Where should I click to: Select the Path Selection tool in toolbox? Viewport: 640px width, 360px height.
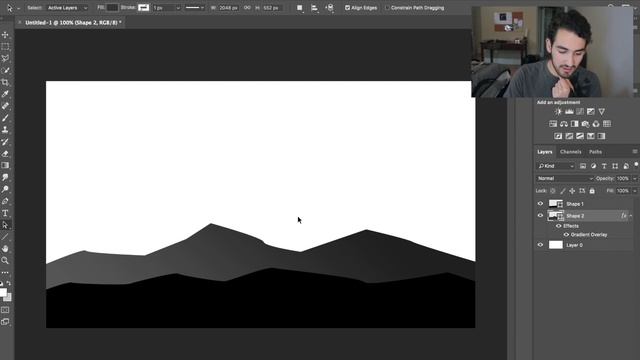[x=5, y=225]
